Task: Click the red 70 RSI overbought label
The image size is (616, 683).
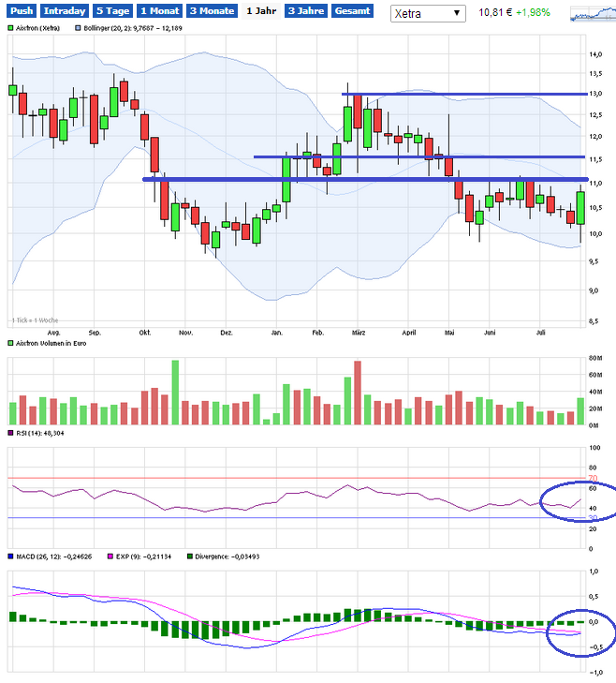Action: (x=593, y=478)
